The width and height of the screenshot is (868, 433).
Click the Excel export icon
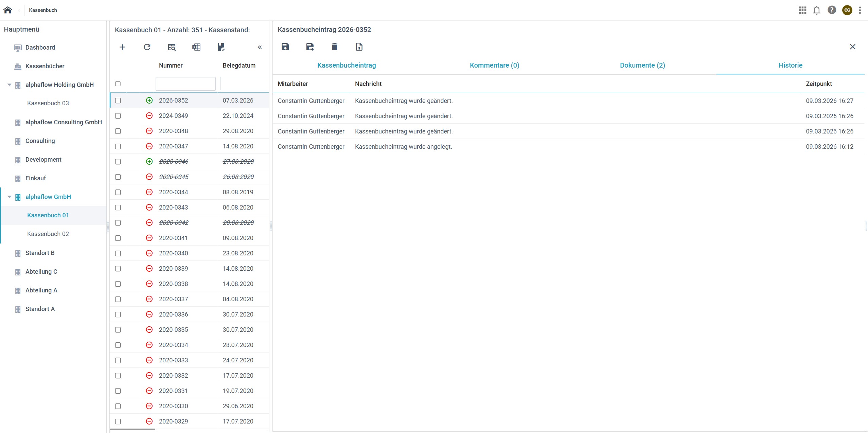click(196, 47)
